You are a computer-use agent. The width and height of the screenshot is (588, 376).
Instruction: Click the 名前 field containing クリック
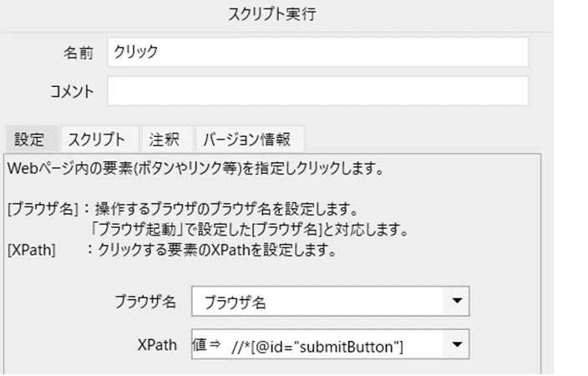[x=317, y=52]
